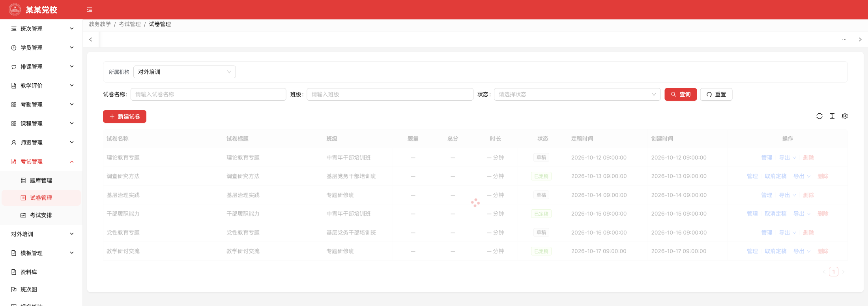Click 考勤管理 sidebar icon
Screen dimensions: 868x306
pos(14,105)
